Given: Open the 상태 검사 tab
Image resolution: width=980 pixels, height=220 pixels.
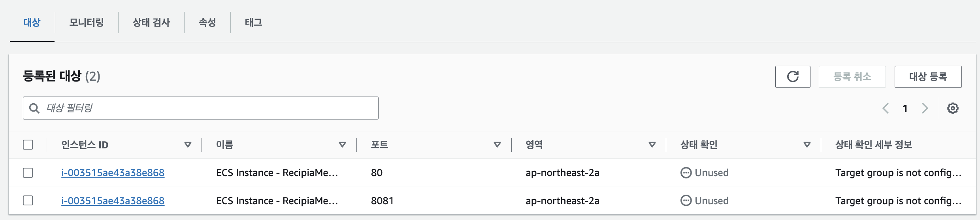Looking at the screenshot, I should tap(151, 22).
